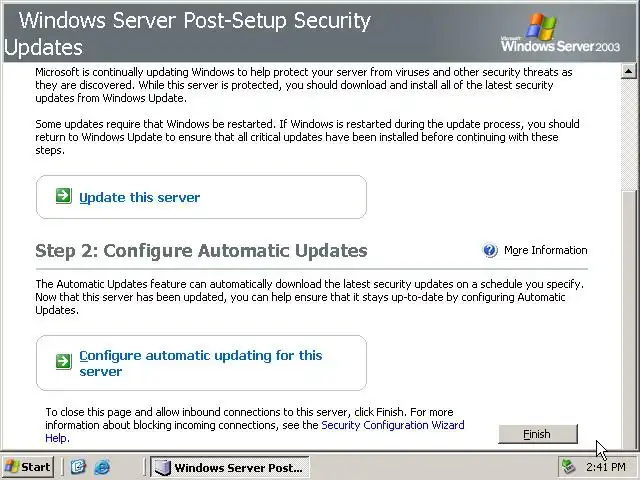Click the Show Desktop quick launch icon
Viewport: 640px width, 480px height.
click(x=78, y=467)
